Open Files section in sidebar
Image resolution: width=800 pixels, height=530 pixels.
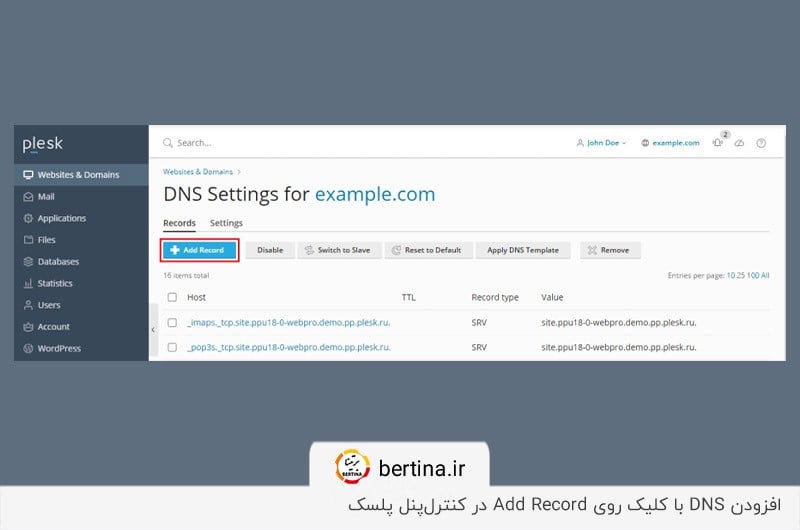point(81,240)
